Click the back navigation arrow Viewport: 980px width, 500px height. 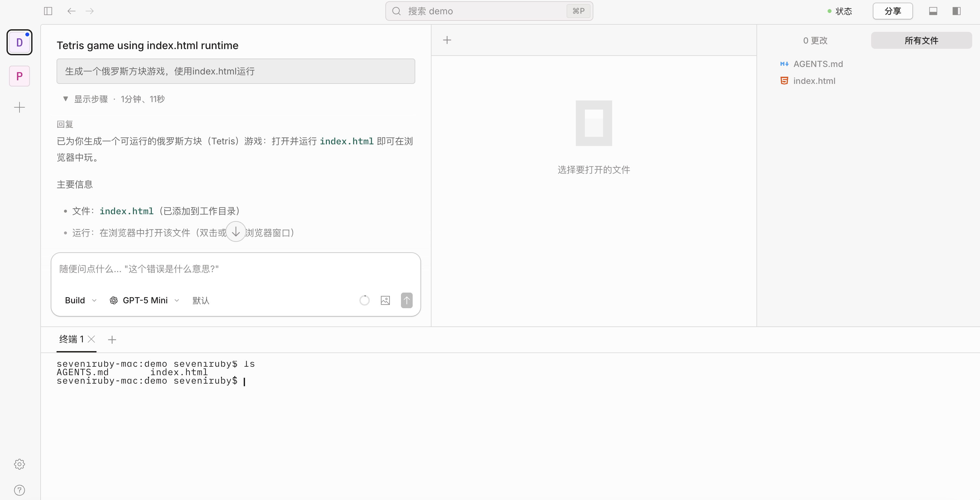tap(71, 11)
